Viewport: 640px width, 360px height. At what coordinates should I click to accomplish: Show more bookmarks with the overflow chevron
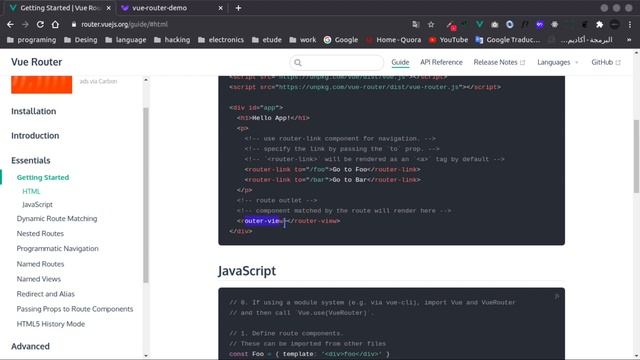point(629,40)
